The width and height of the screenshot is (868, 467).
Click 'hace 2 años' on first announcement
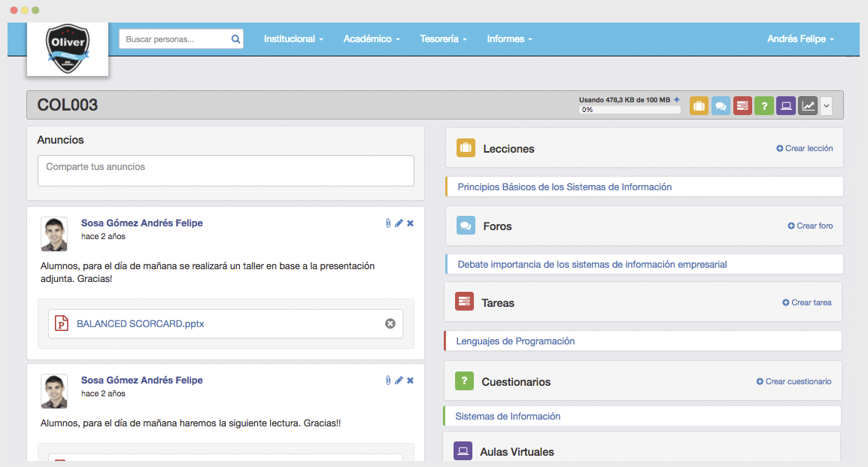click(103, 236)
